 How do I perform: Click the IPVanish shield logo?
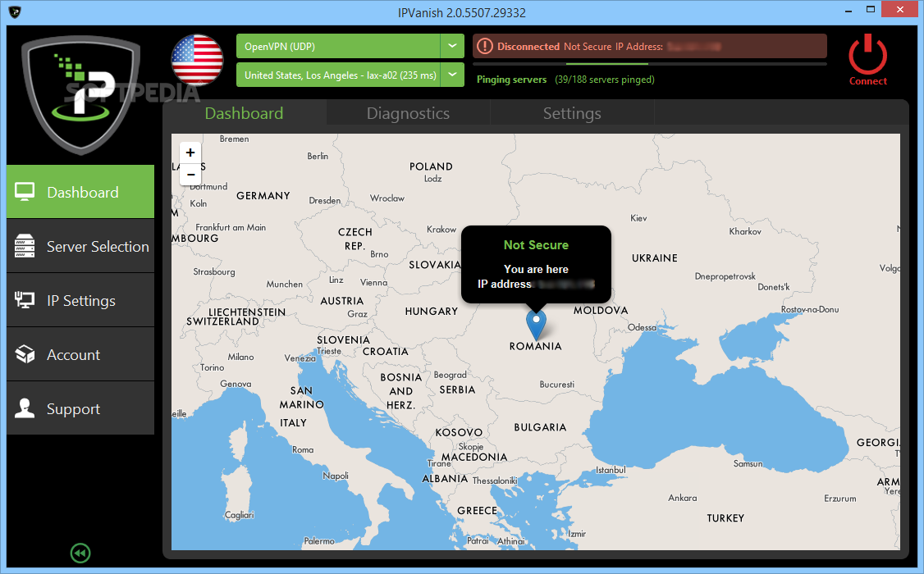pyautogui.click(x=80, y=94)
